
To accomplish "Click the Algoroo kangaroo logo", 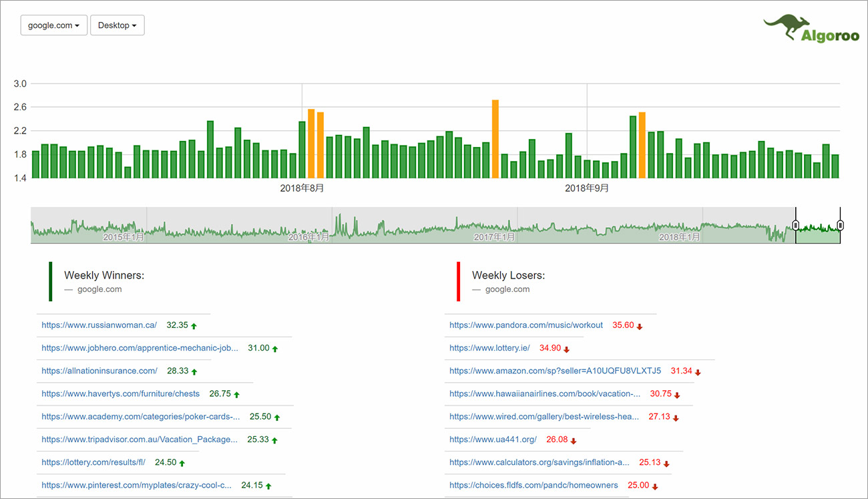I will (x=811, y=29).
